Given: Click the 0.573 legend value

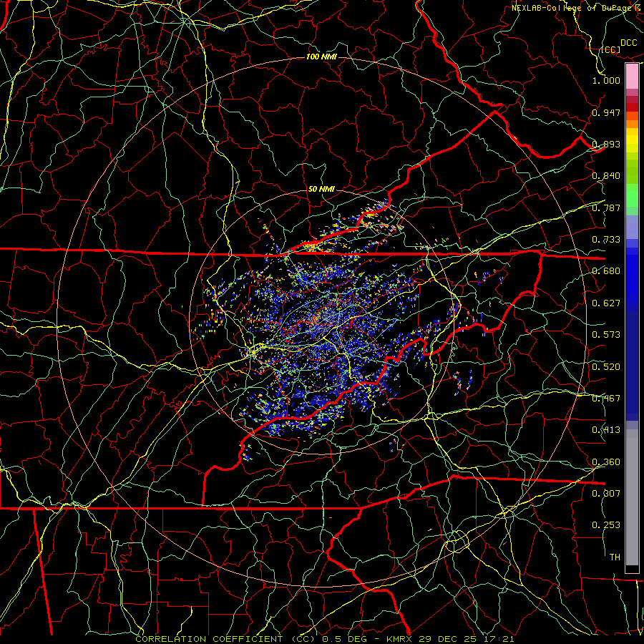Looking at the screenshot, I should [606, 335].
